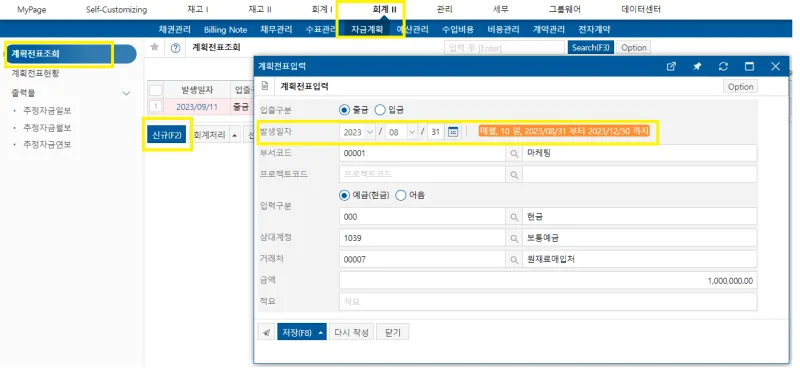Collapse the 출력물 section chevron
This screenshot has width=800, height=371.
click(x=127, y=93)
